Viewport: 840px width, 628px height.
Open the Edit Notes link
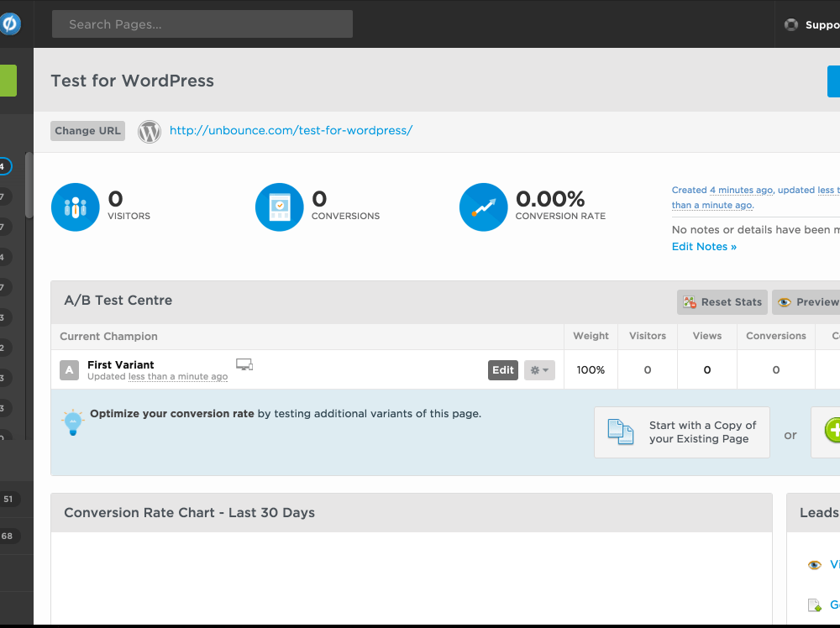704,247
